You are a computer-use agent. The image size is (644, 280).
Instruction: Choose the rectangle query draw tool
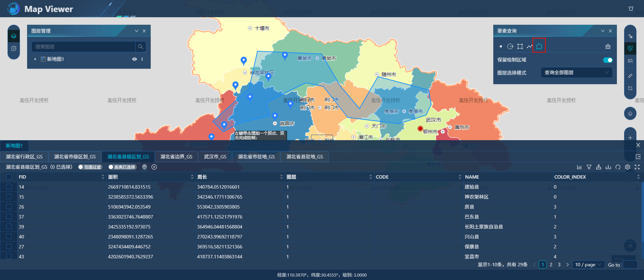520,46
